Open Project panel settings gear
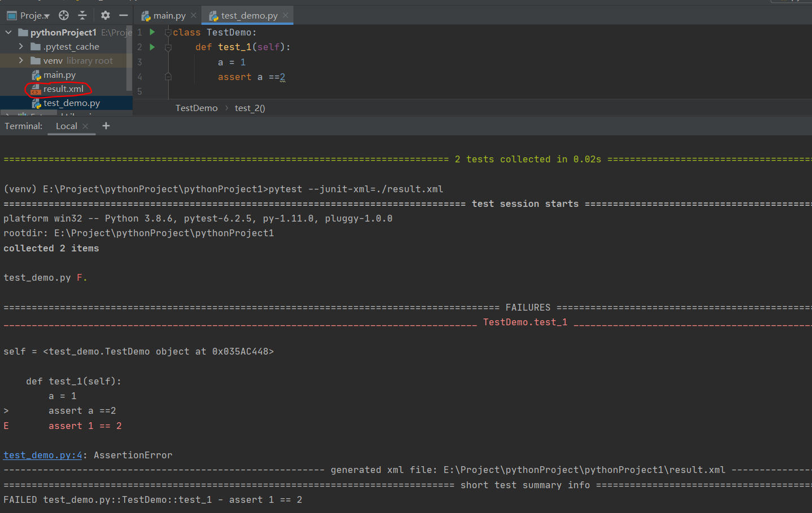This screenshot has width=812, height=513. point(106,15)
